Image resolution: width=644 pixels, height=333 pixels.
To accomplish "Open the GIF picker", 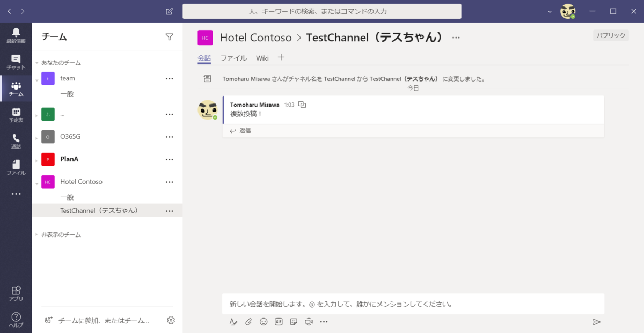I will (x=278, y=322).
